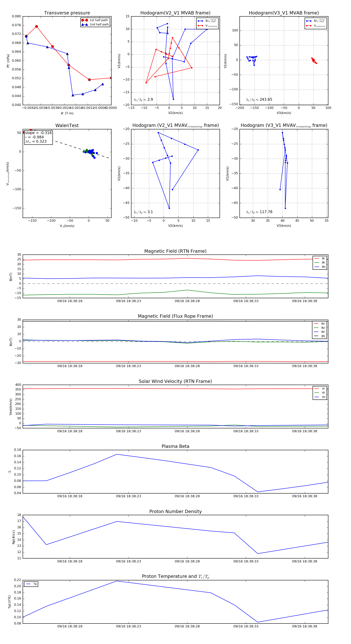Click "09/16 18:38:38" tick under Proton Number Density

(x=305, y=561)
